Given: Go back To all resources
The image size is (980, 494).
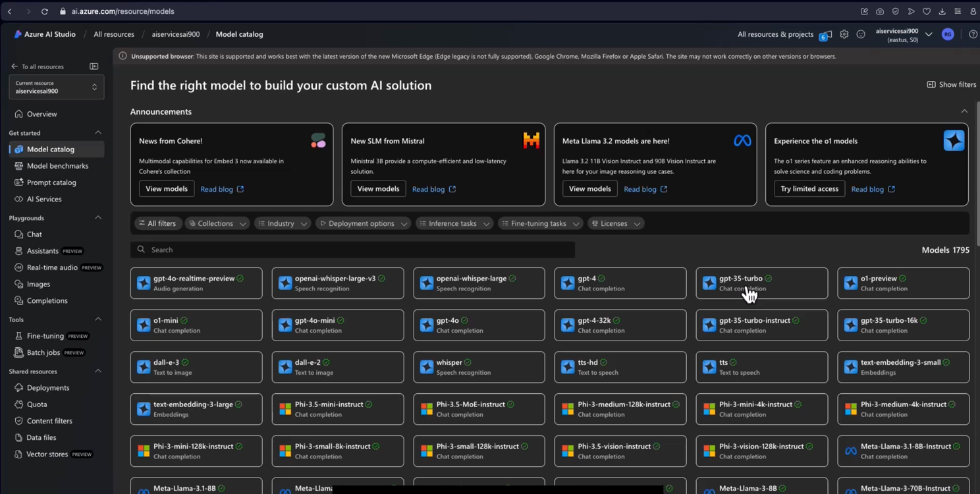Looking at the screenshot, I should point(38,67).
